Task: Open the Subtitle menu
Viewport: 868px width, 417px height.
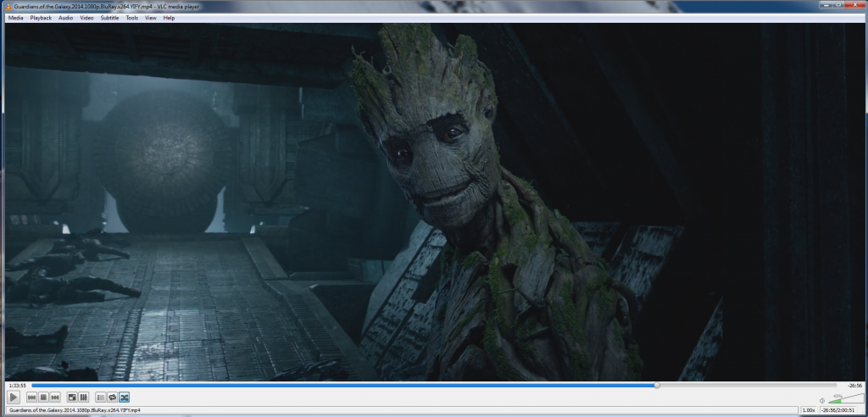Action: click(x=109, y=18)
